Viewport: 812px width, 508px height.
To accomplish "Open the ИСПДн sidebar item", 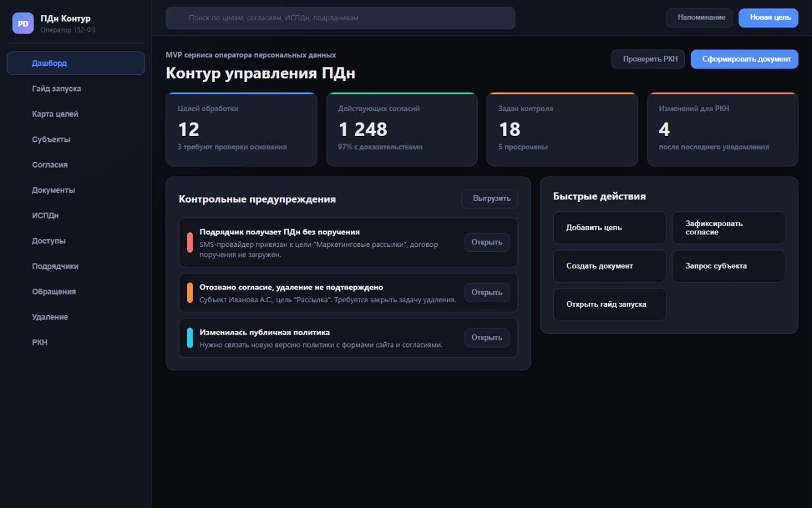I will point(76,215).
